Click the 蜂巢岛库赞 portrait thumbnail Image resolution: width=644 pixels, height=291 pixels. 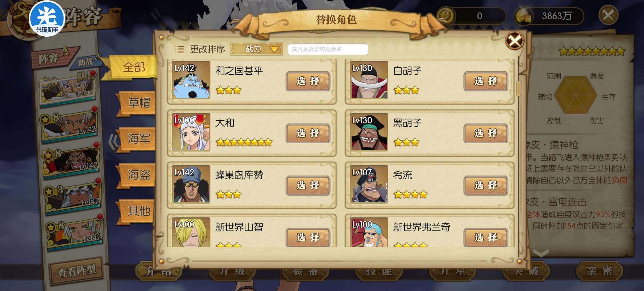[191, 184]
